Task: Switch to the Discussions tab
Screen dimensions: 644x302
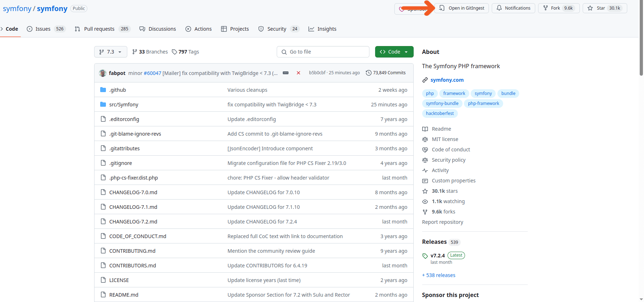Action: pos(158,29)
